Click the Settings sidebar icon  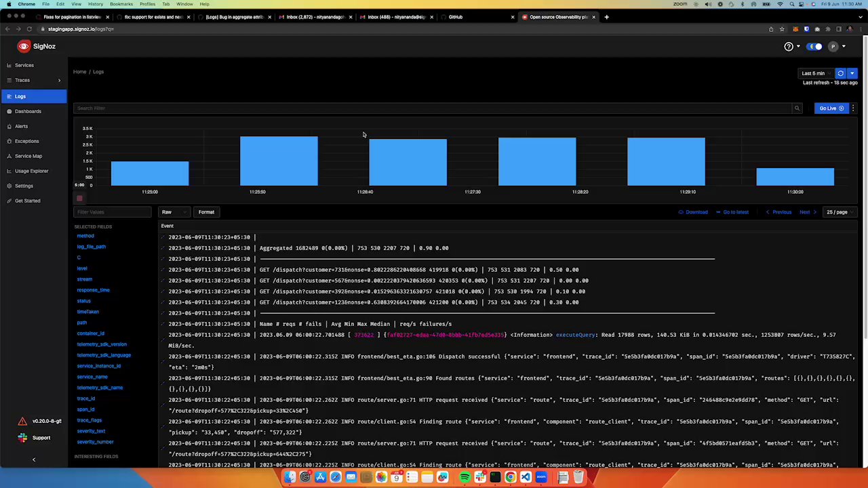tap(9, 186)
